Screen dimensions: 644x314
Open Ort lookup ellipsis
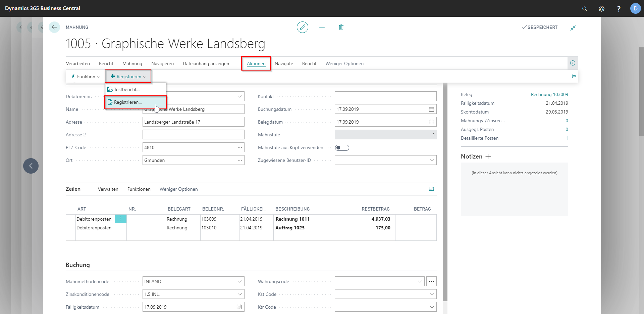click(x=240, y=160)
